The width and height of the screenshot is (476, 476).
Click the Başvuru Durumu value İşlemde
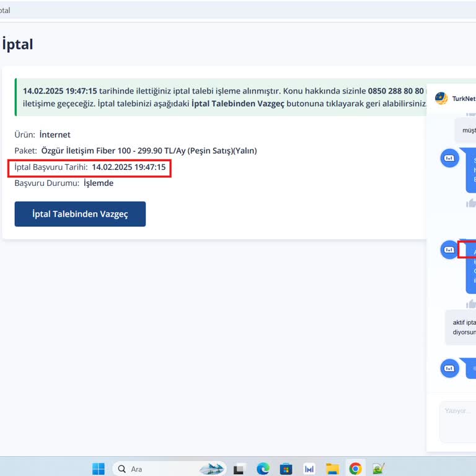pos(99,183)
